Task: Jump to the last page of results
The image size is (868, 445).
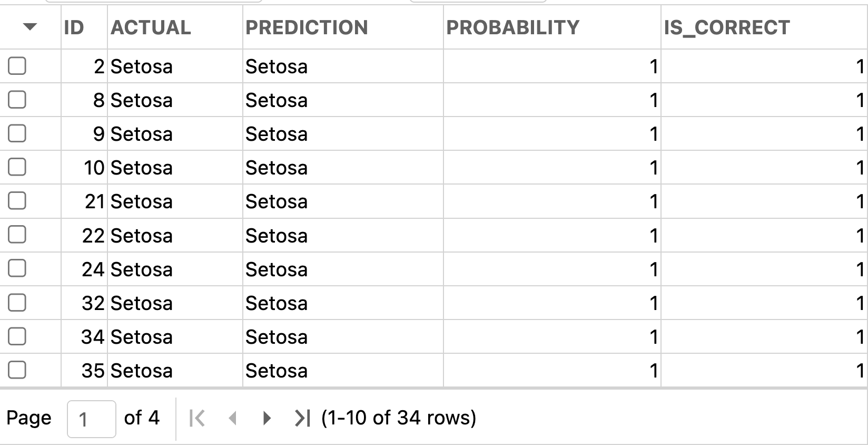Action: [302, 418]
